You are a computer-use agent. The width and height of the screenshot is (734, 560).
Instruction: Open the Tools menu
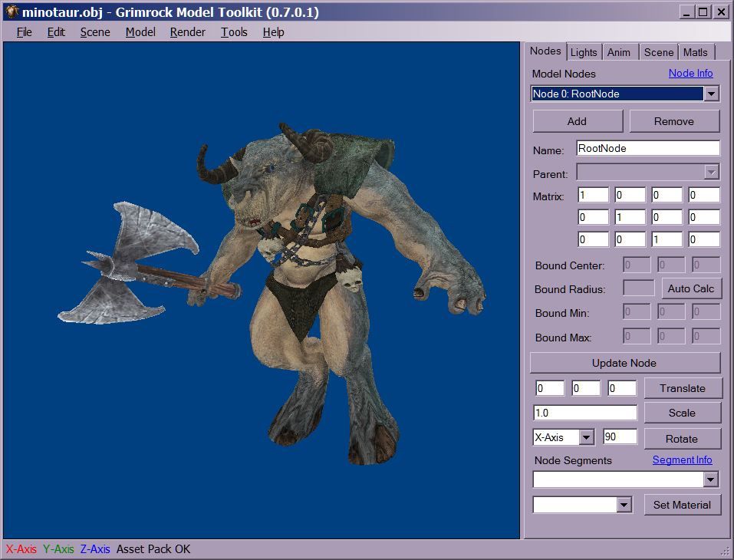tap(234, 32)
